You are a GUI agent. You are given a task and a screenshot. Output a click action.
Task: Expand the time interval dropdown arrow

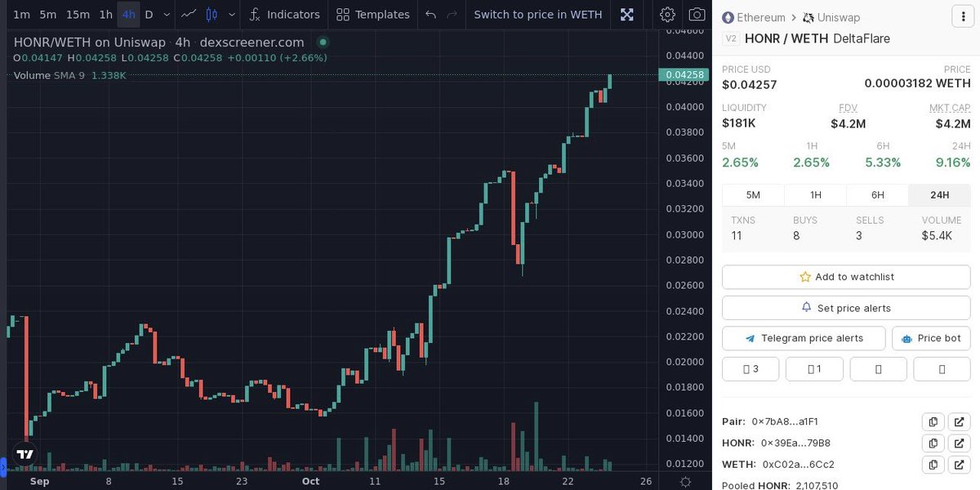167,14
